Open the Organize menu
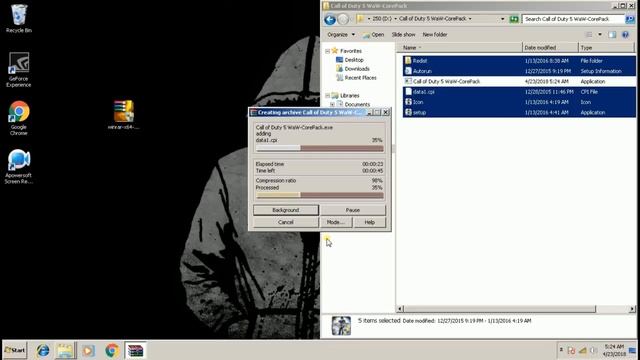The height and width of the screenshot is (360, 640). (x=341, y=35)
